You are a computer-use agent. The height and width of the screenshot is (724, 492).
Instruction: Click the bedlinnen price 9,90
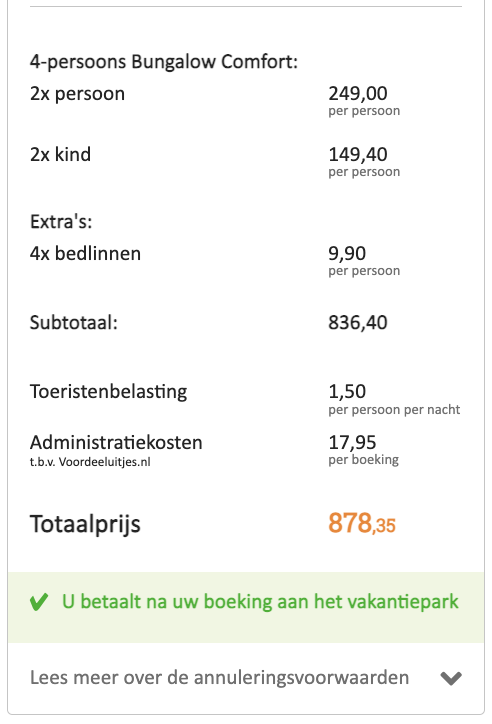pyautogui.click(x=347, y=253)
